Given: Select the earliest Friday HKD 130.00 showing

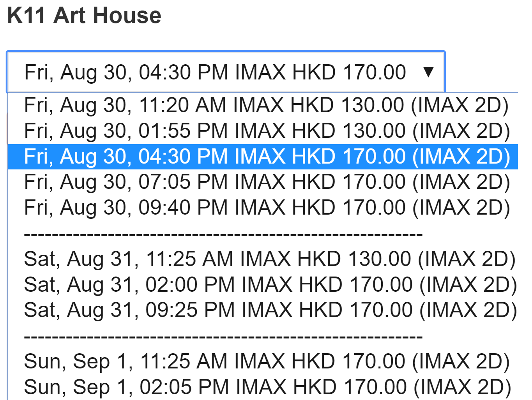Looking at the screenshot, I should coord(266,106).
